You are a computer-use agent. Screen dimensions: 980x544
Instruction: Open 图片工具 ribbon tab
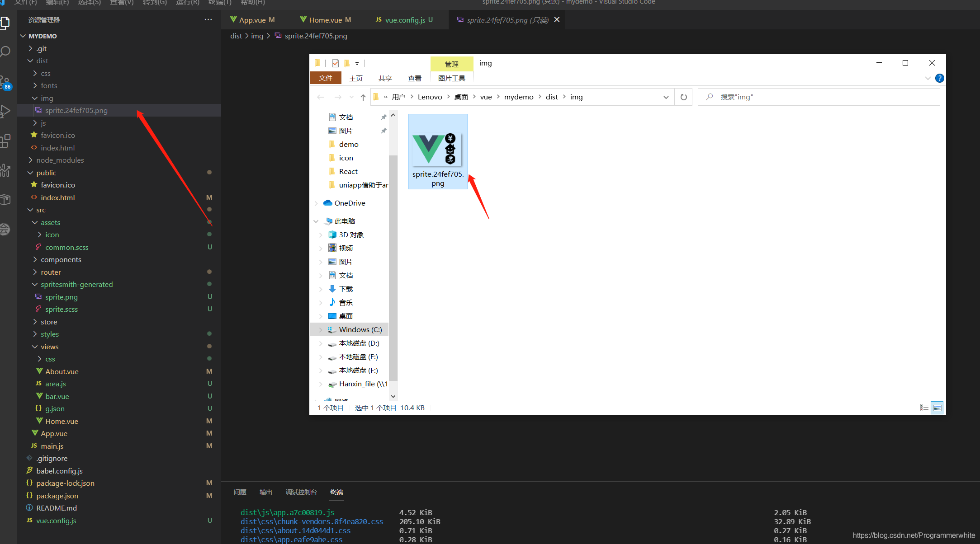451,78
